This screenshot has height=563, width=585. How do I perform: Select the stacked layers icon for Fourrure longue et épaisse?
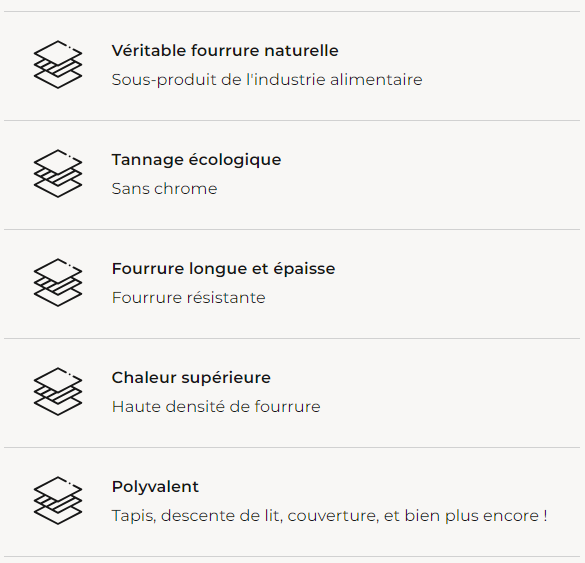point(58,282)
